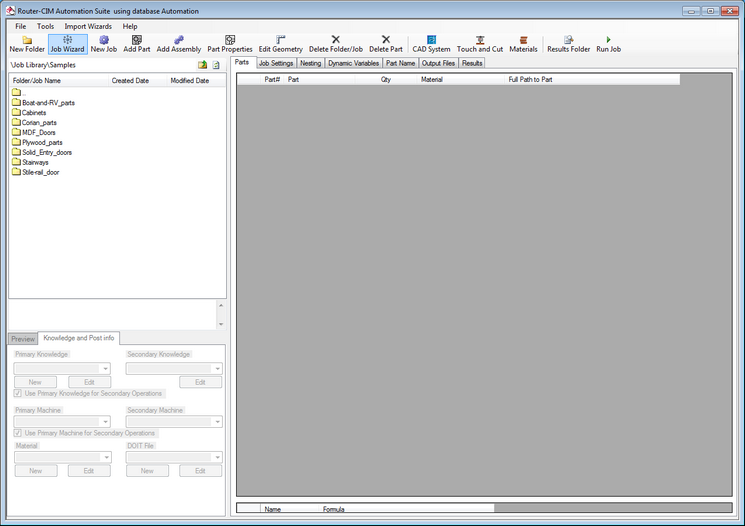Open Part Properties

(230, 44)
